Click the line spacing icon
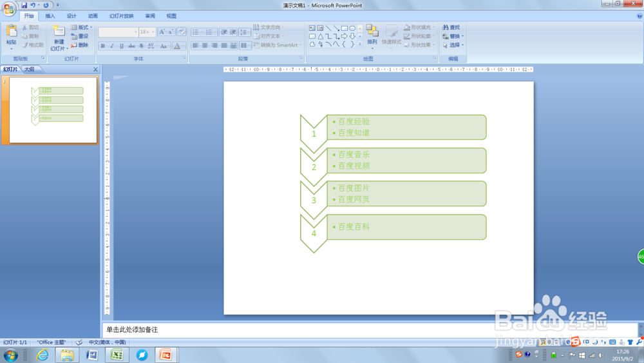The height and width of the screenshot is (363, 644). pyautogui.click(x=244, y=32)
